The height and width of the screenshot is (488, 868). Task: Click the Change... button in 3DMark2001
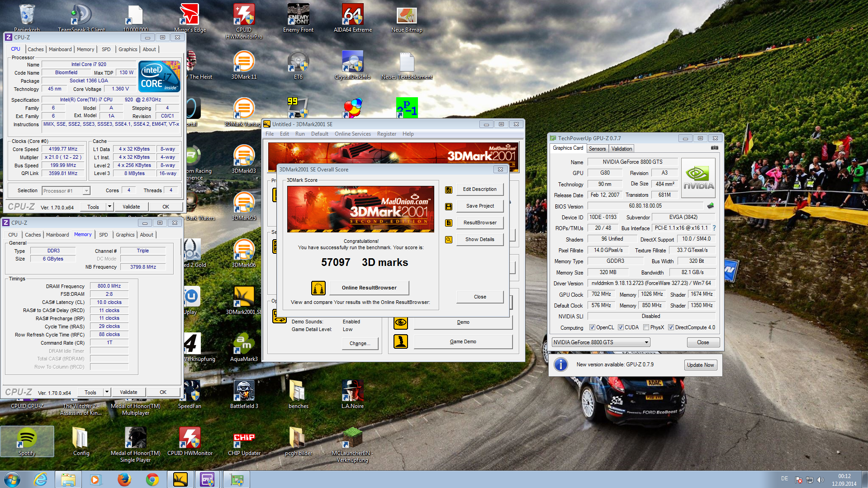360,344
